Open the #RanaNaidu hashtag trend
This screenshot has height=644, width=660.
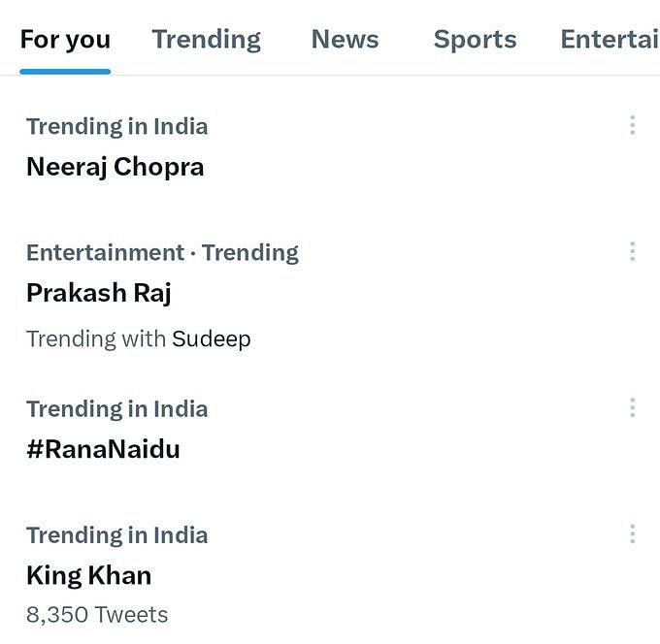point(103,449)
